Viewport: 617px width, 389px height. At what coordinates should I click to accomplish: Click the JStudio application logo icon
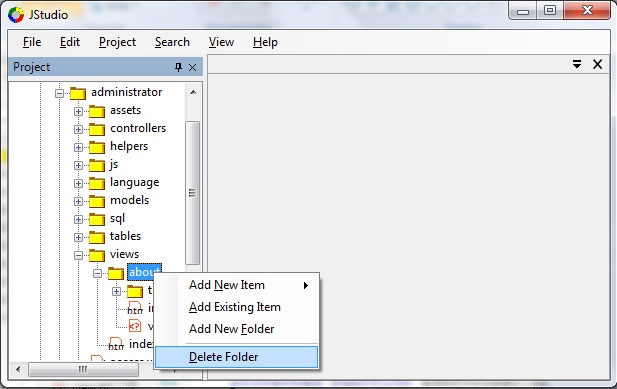16,15
